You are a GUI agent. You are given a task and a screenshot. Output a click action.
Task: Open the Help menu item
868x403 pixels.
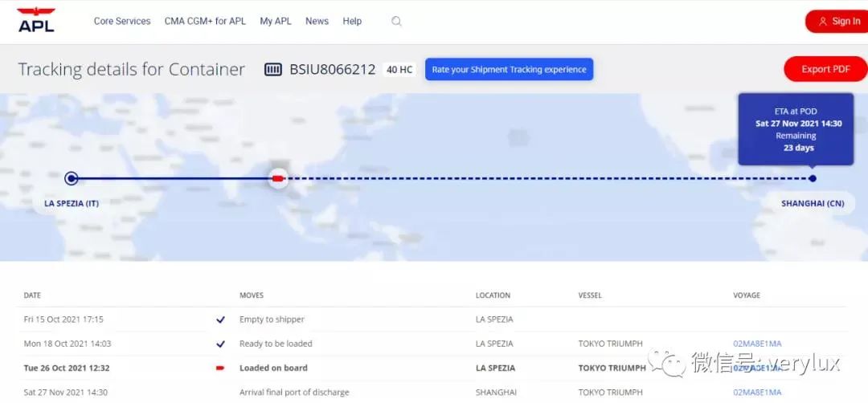pyautogui.click(x=352, y=21)
